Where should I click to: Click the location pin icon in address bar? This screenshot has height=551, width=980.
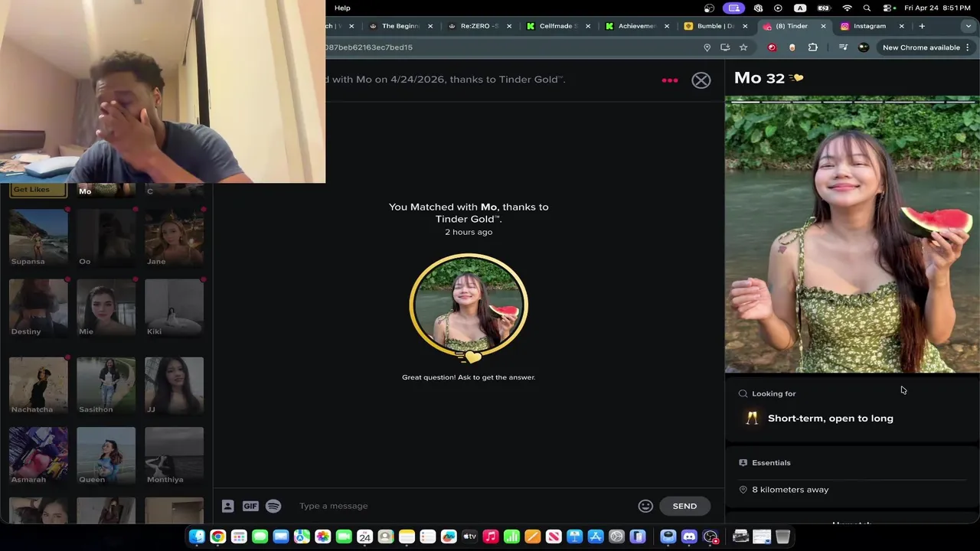click(707, 47)
